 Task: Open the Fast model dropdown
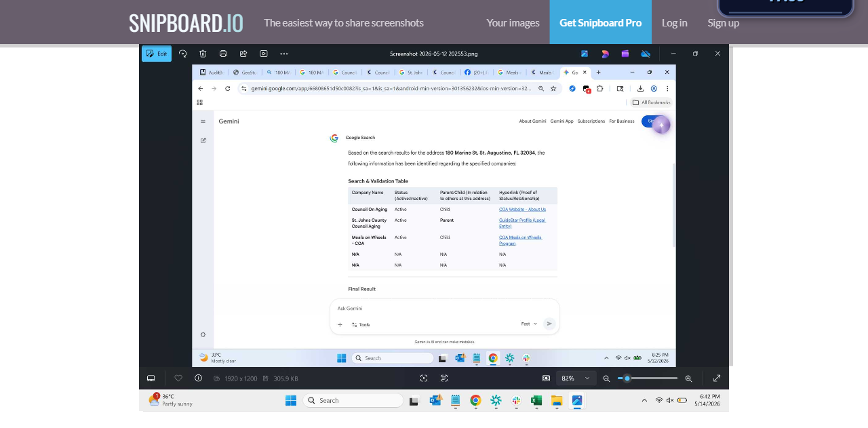529,324
